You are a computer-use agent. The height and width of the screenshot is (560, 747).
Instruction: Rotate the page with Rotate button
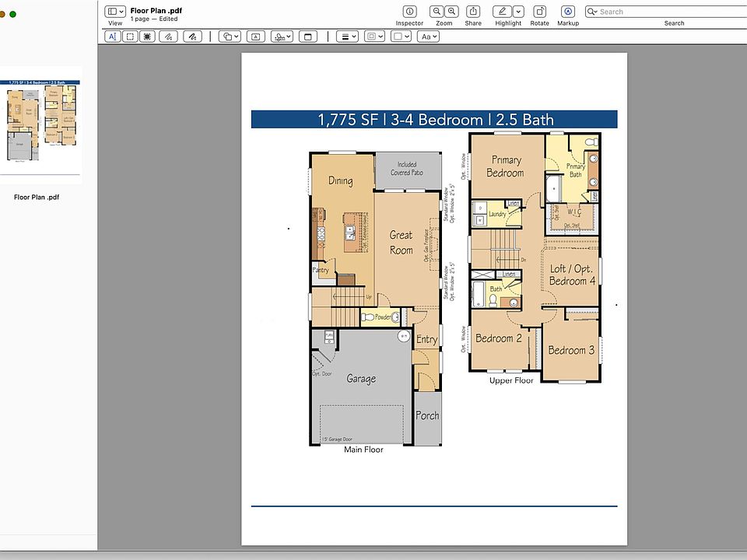(x=539, y=12)
